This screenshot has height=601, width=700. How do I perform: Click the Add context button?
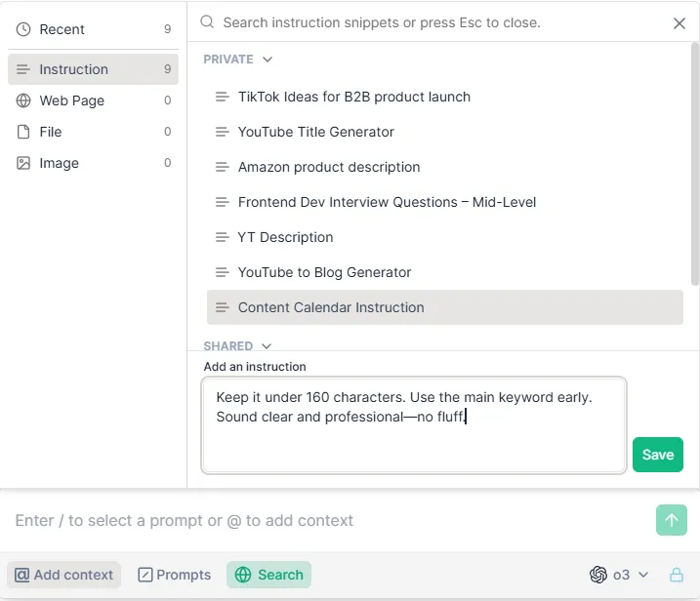63,575
